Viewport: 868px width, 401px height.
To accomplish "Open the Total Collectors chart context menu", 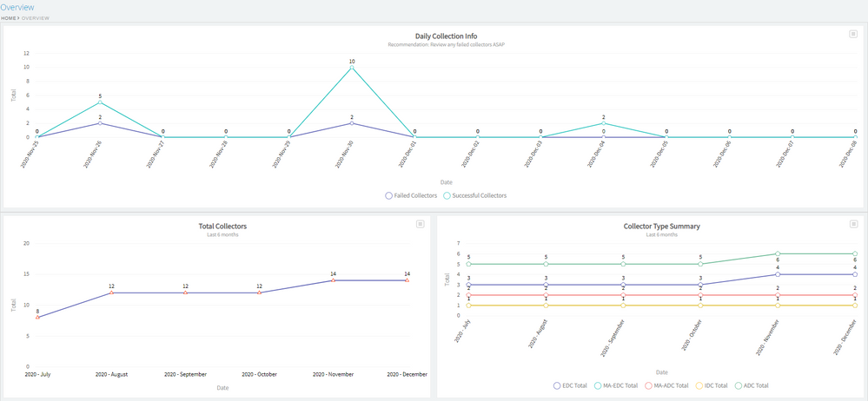I will [x=420, y=224].
